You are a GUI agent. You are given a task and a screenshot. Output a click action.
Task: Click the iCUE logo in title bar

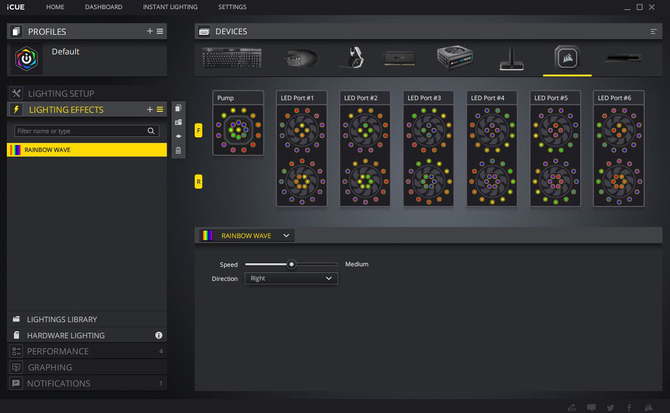(x=16, y=7)
